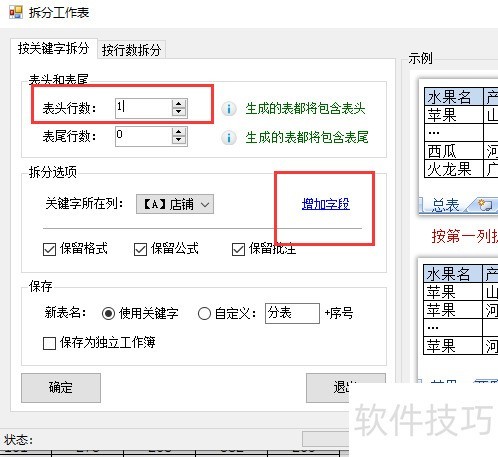Switch to the 按行数拆分 tab
The width and height of the screenshot is (498, 457).
point(131,50)
